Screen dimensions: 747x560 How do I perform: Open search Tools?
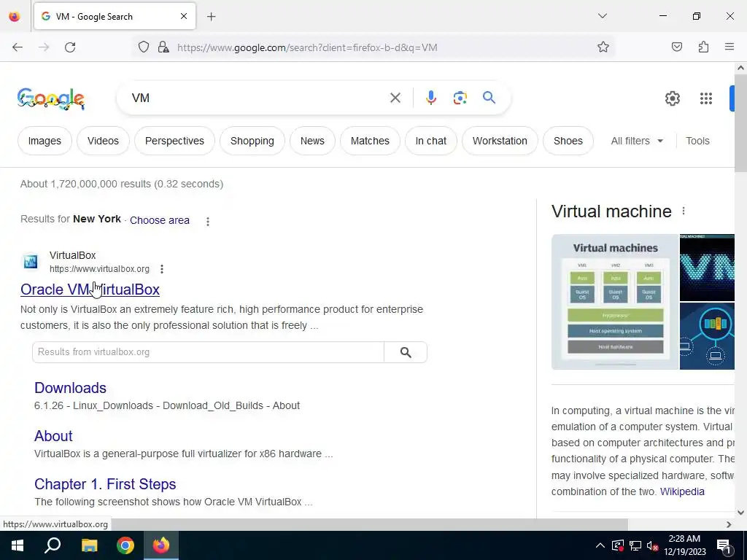(697, 141)
